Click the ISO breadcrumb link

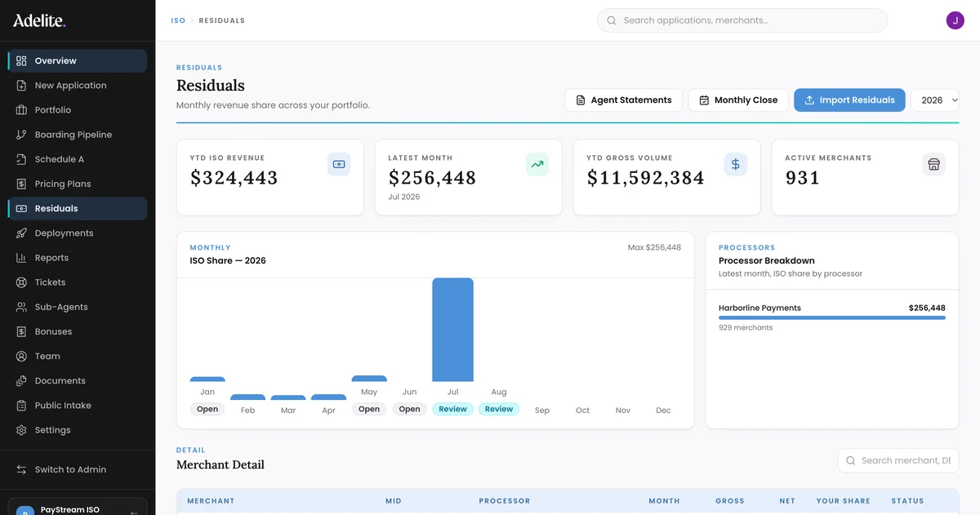(178, 20)
